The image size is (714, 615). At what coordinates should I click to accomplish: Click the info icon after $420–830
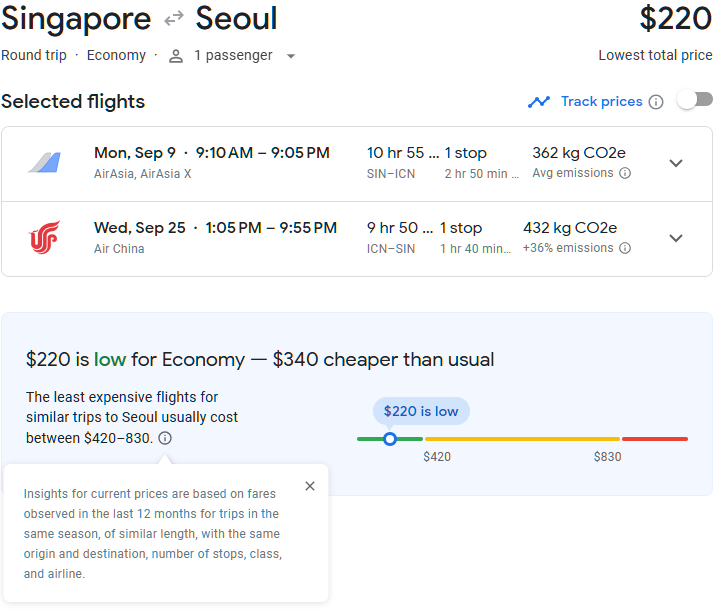(x=165, y=438)
